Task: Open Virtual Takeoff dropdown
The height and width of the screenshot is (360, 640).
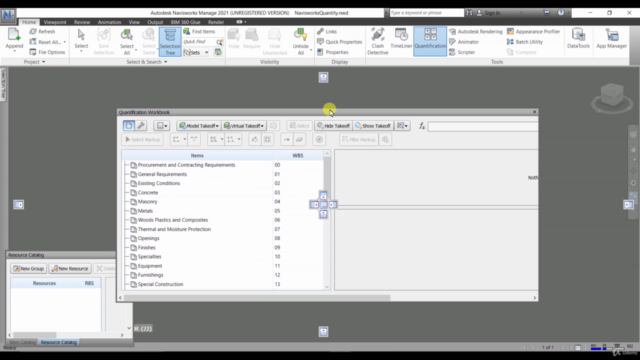Action: 244,126
